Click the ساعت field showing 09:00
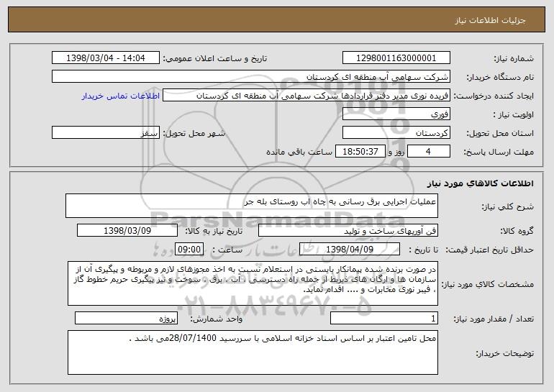The width and height of the screenshot is (554, 392). [189, 250]
